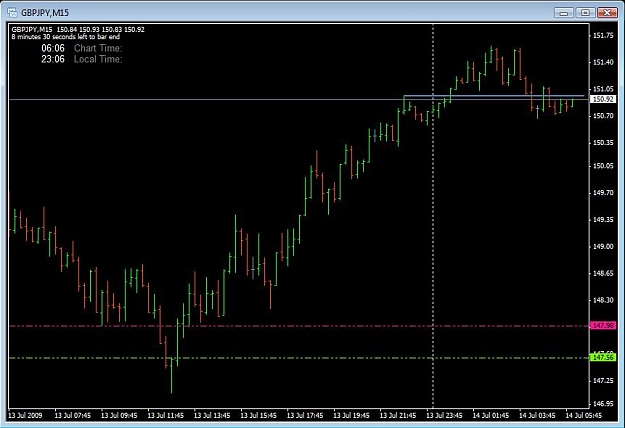Click the '13 Jul 15:45' time axis label

coord(258,415)
